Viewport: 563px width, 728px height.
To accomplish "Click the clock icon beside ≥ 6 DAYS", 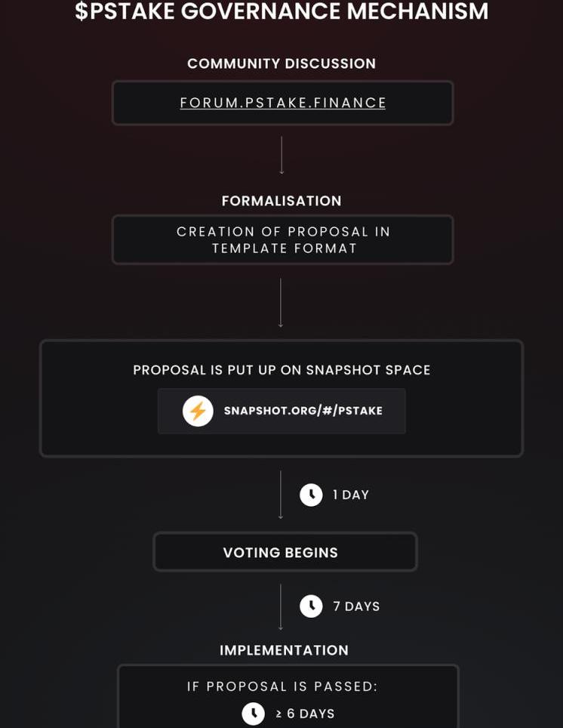I will 254,714.
